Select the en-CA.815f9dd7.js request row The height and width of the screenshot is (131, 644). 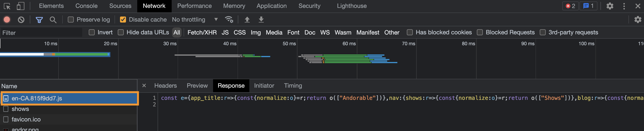click(69, 98)
